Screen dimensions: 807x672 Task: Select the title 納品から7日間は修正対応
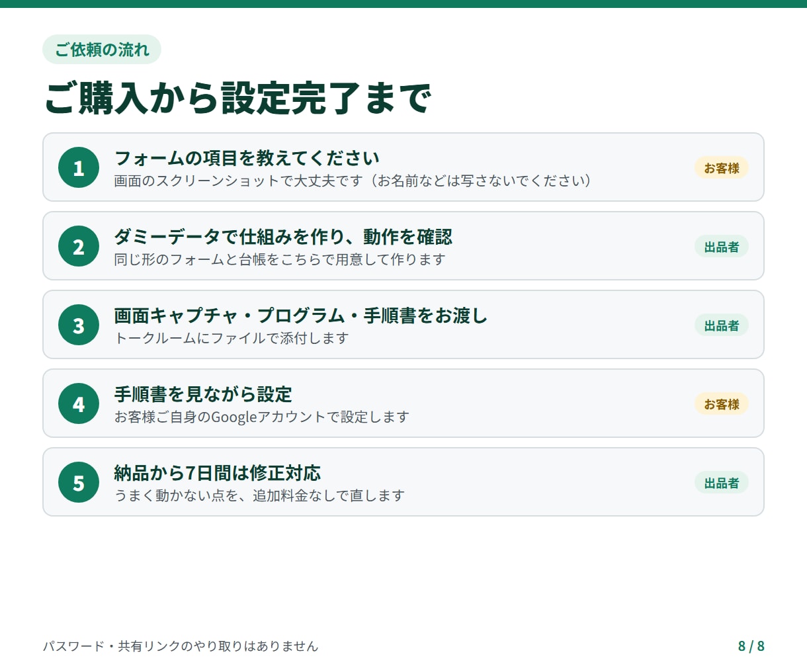pyautogui.click(x=218, y=473)
